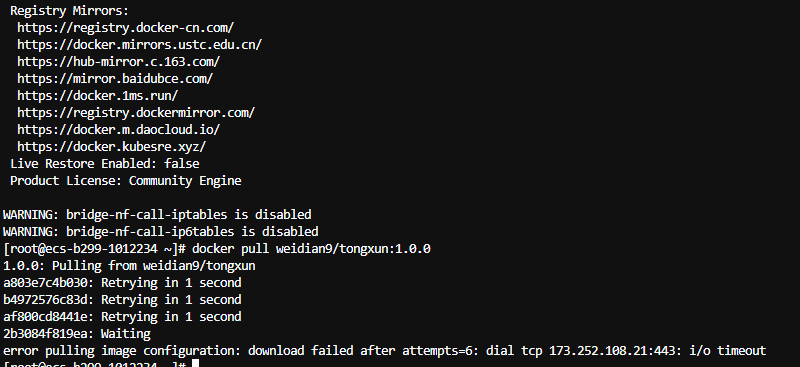Click the docker.1ms.run URL
The width and height of the screenshot is (800, 367).
97,95
